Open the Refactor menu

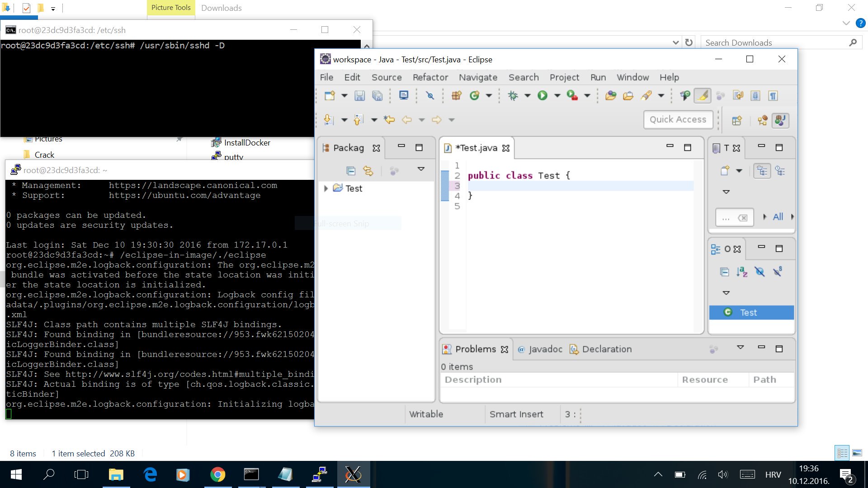tap(430, 77)
